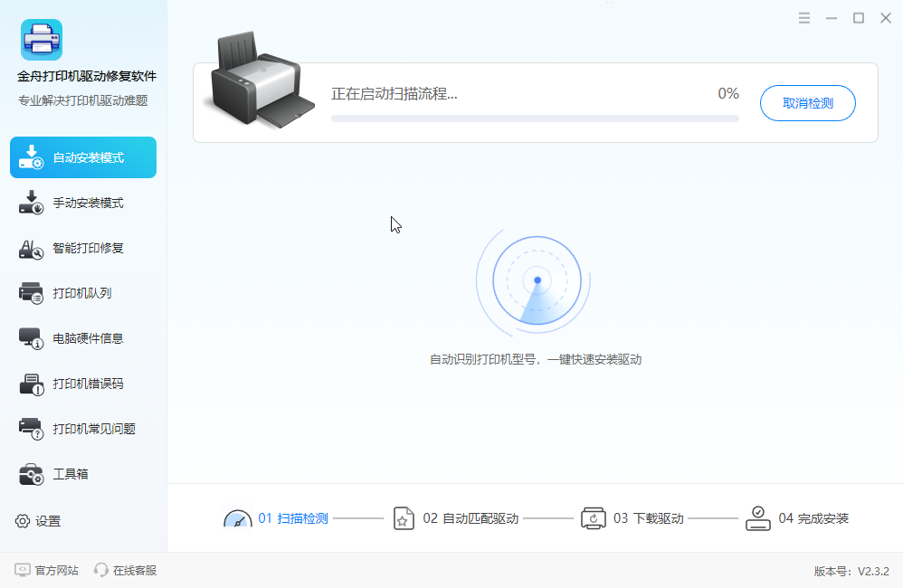
Task: Select step 04 完成安装
Action: click(x=797, y=518)
